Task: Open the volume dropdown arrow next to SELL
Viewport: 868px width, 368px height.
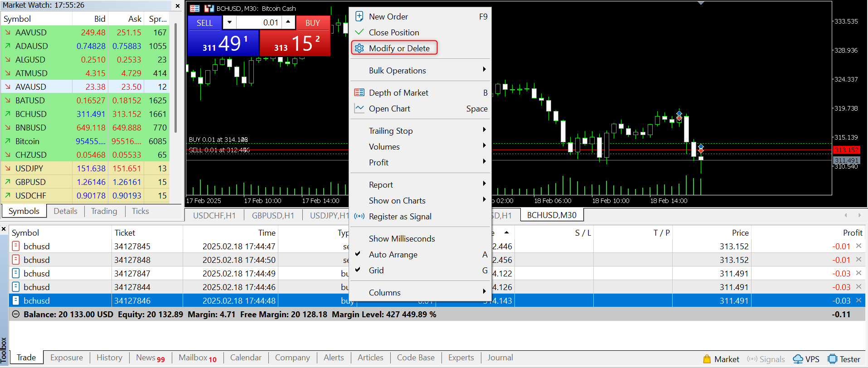Action: click(x=229, y=22)
